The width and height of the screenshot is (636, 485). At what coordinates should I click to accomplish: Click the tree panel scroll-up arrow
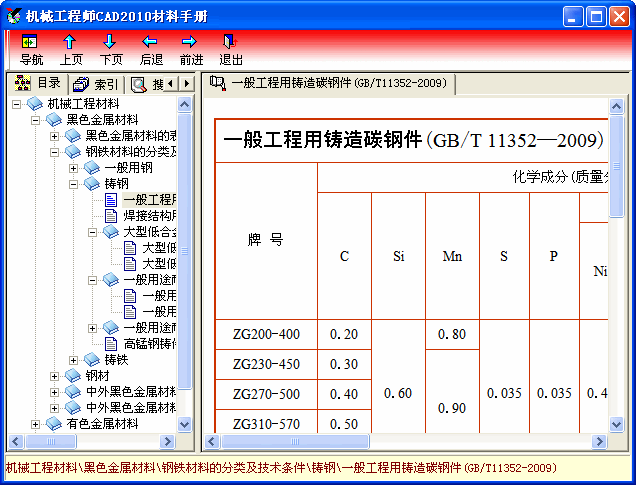[x=185, y=105]
